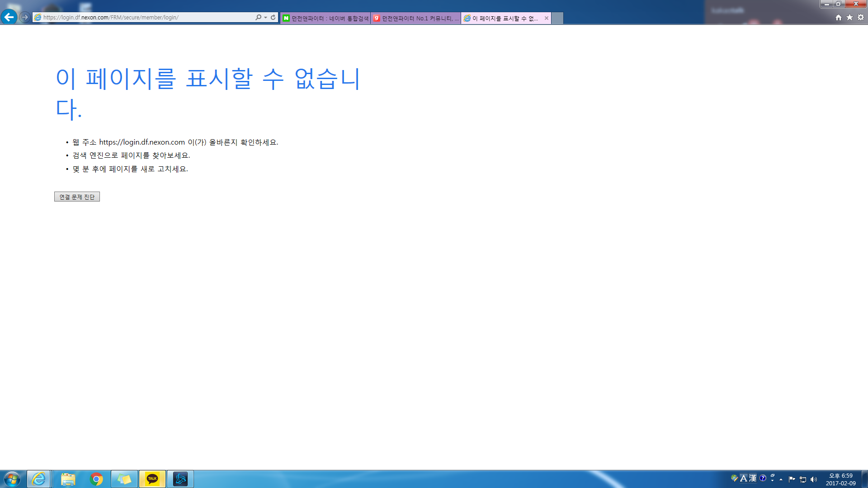The image size is (868, 488).
Task: Open KakaoTalk from the taskbar
Action: click(152, 479)
